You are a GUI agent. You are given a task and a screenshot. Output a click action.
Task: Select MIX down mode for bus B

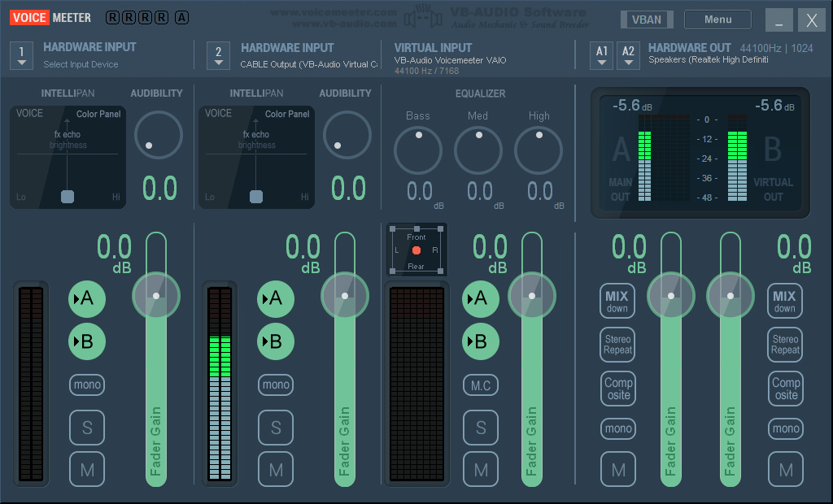click(785, 301)
